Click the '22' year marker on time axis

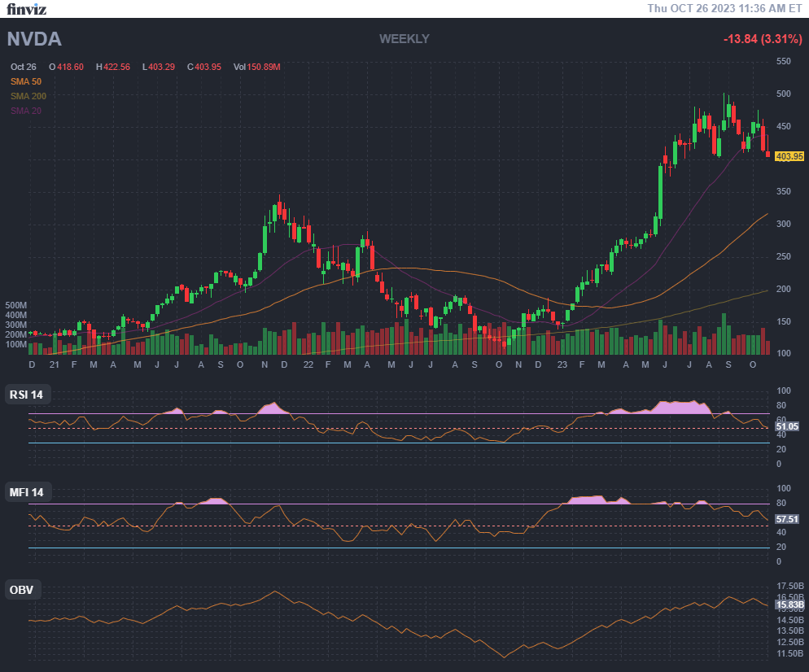click(x=308, y=365)
